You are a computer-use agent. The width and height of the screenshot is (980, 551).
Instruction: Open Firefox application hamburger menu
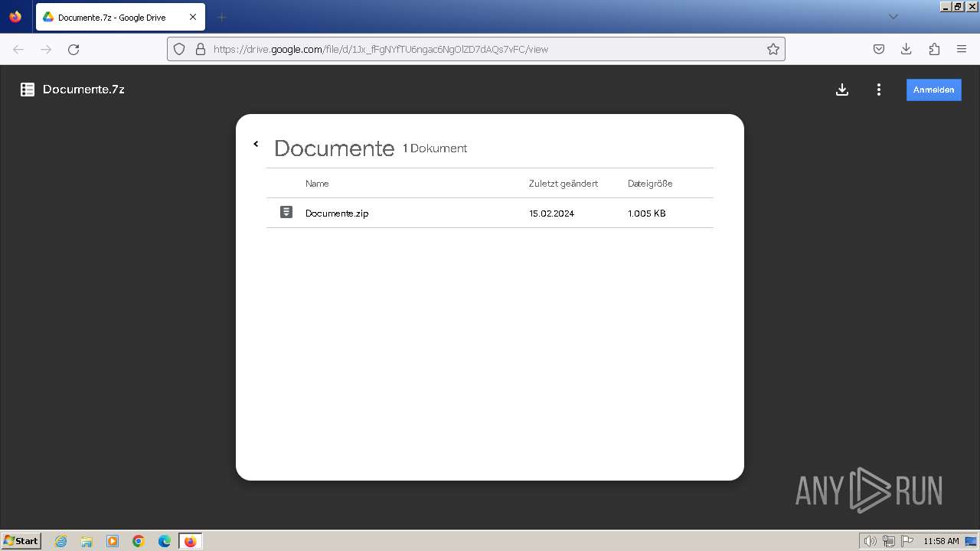[x=962, y=49]
